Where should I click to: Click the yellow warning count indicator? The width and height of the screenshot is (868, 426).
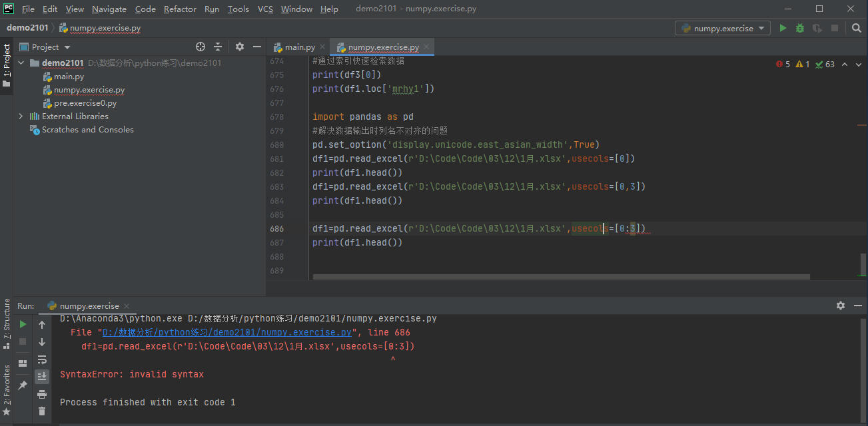click(803, 65)
